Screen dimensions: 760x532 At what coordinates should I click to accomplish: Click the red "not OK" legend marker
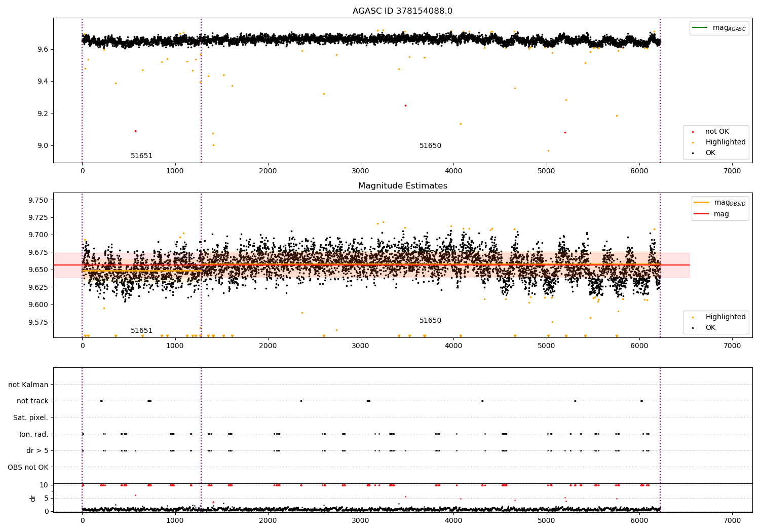point(693,132)
